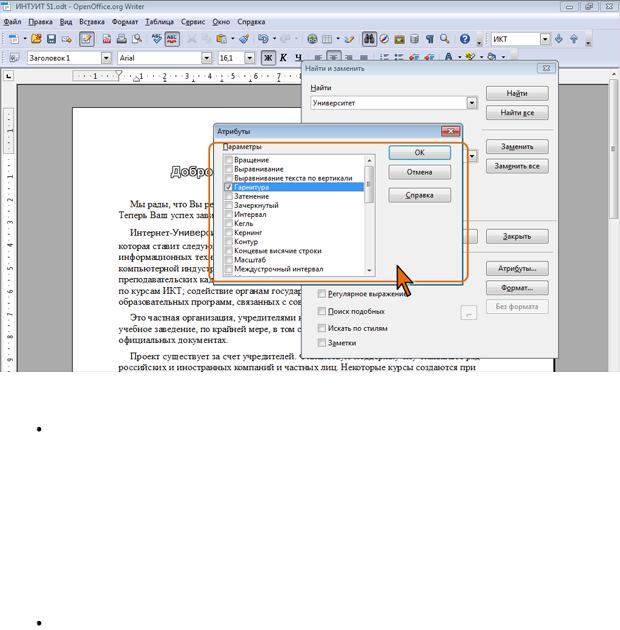Open the Формат menu

tap(125, 22)
